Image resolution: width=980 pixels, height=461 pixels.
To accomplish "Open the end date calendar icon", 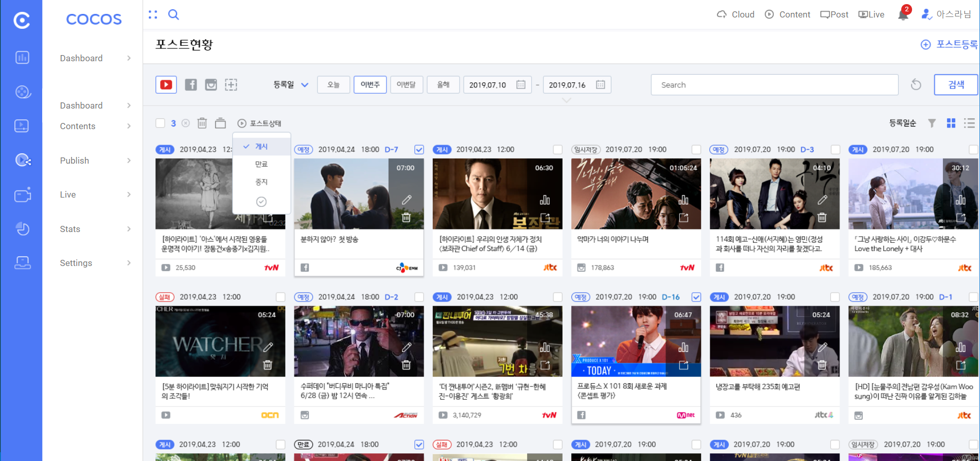I will tap(601, 84).
